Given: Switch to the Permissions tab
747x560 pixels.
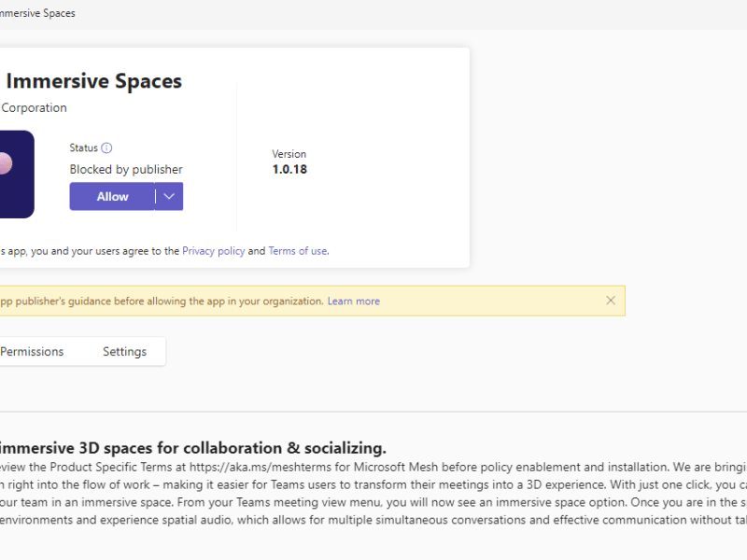Looking at the screenshot, I should coord(32,351).
